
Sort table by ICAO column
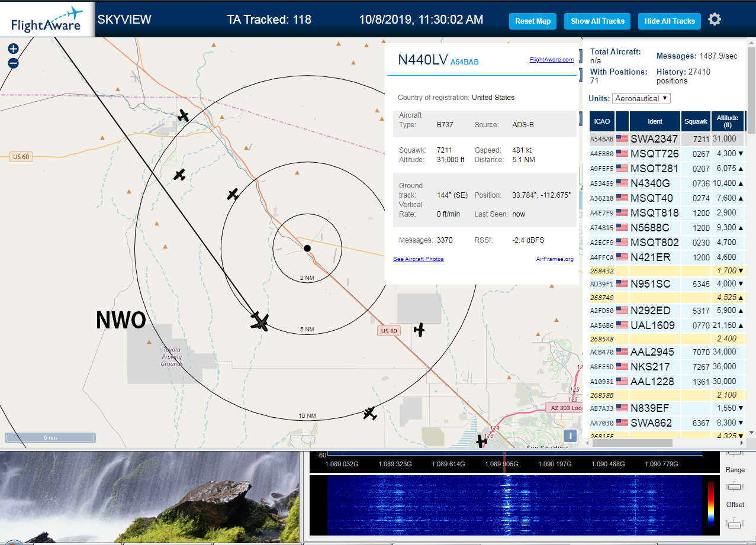(x=602, y=121)
